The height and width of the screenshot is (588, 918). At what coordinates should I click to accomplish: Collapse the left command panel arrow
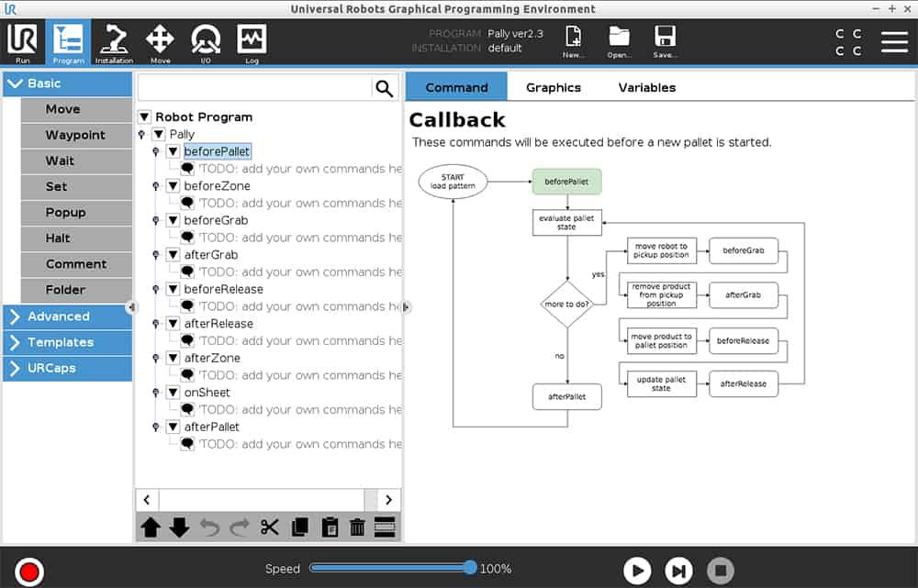pyautogui.click(x=131, y=306)
